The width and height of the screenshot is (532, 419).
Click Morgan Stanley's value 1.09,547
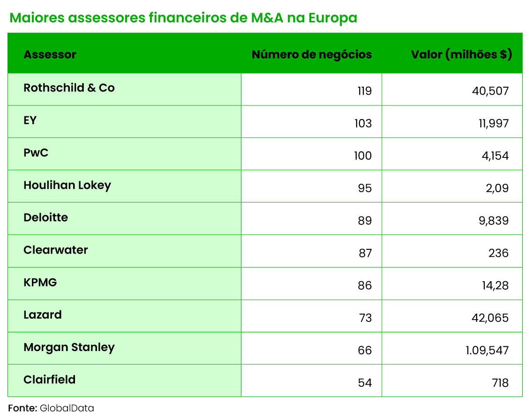coord(487,351)
